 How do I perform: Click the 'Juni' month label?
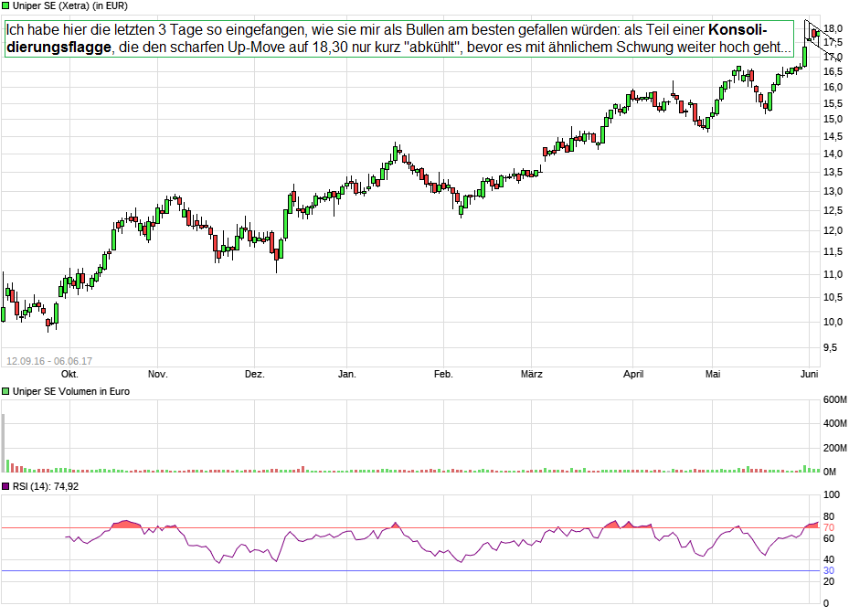809,374
